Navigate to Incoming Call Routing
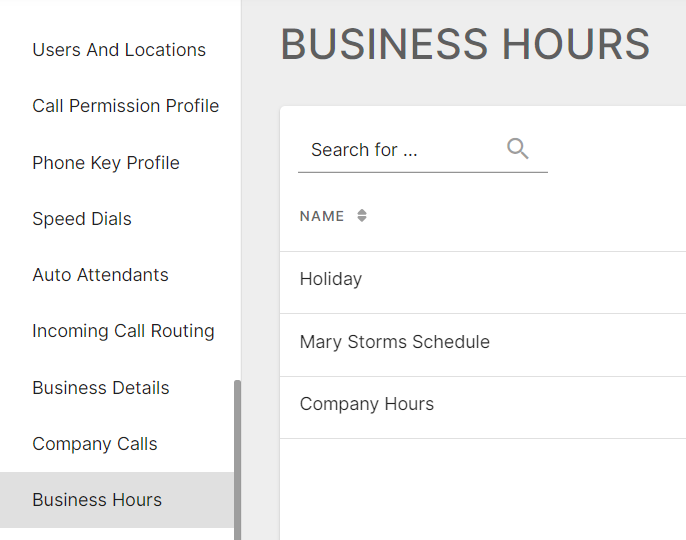Screen dimensions: 686x540 (x=123, y=331)
